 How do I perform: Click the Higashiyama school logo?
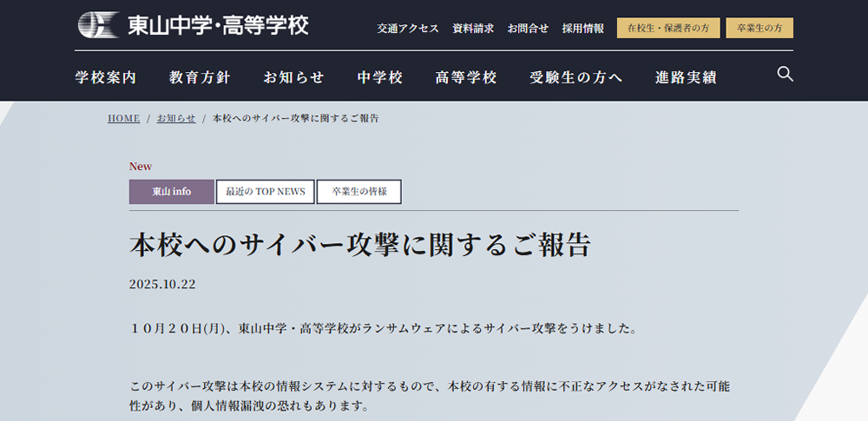click(x=193, y=25)
